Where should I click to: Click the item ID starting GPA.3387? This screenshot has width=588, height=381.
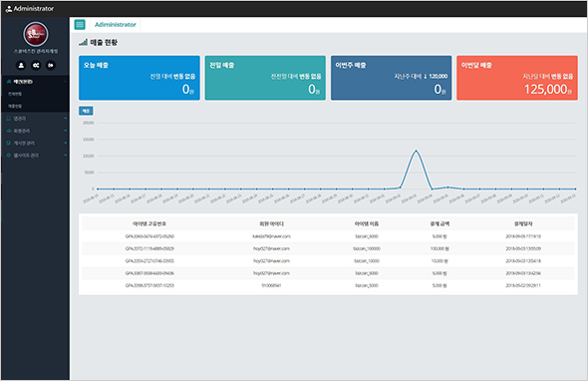click(x=149, y=273)
